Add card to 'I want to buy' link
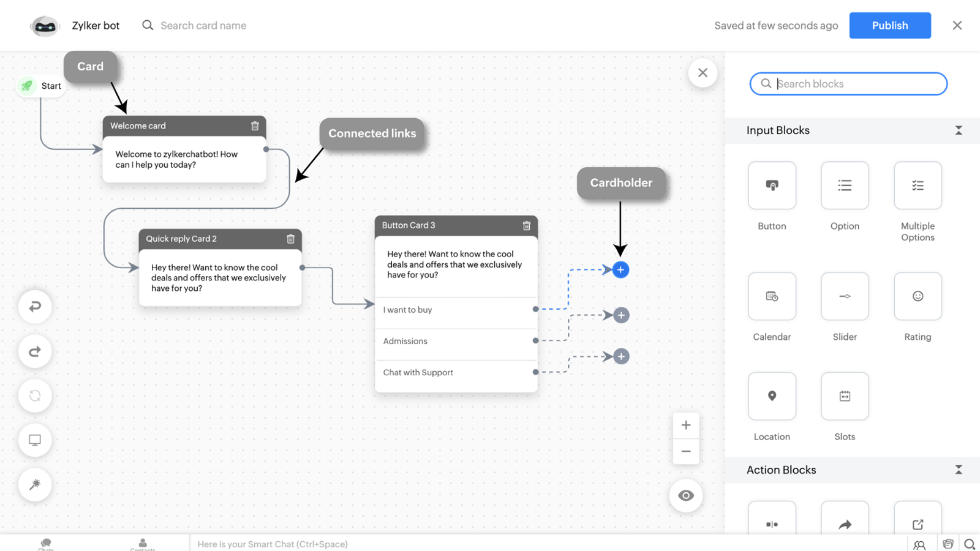980x551 pixels. pos(620,269)
